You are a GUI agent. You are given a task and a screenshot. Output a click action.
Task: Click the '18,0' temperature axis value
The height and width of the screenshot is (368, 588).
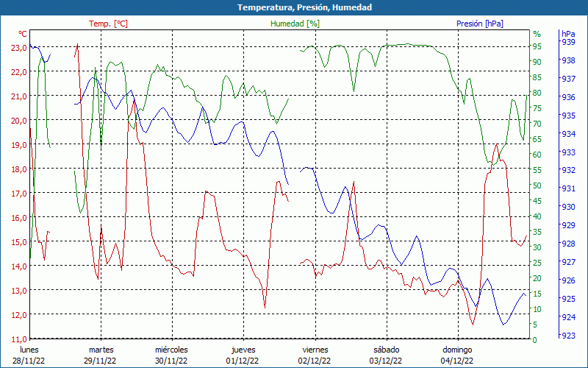point(20,169)
